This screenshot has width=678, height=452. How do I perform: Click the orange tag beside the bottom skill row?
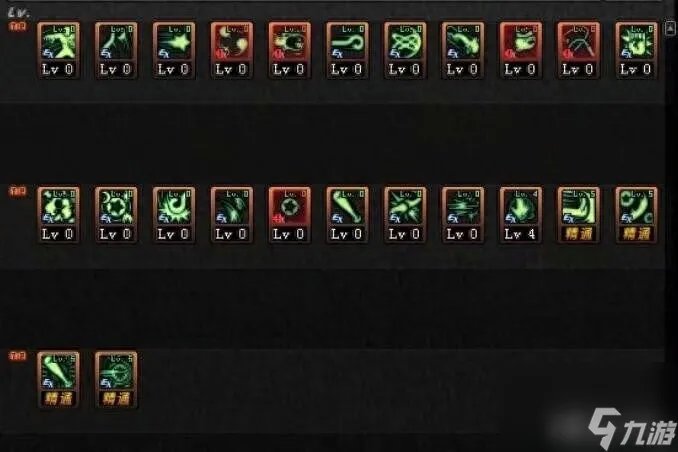18,356
